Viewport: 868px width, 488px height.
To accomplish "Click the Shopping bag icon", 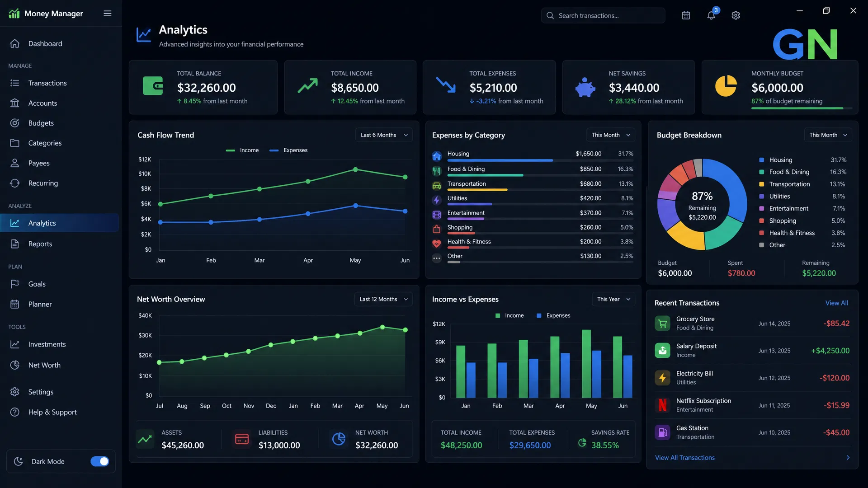I will point(437,229).
